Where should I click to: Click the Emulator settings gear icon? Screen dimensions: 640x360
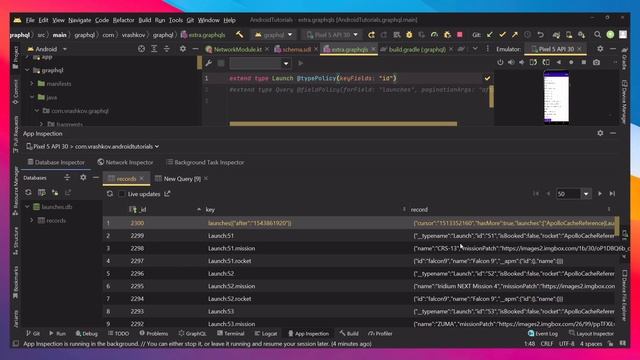click(600, 49)
